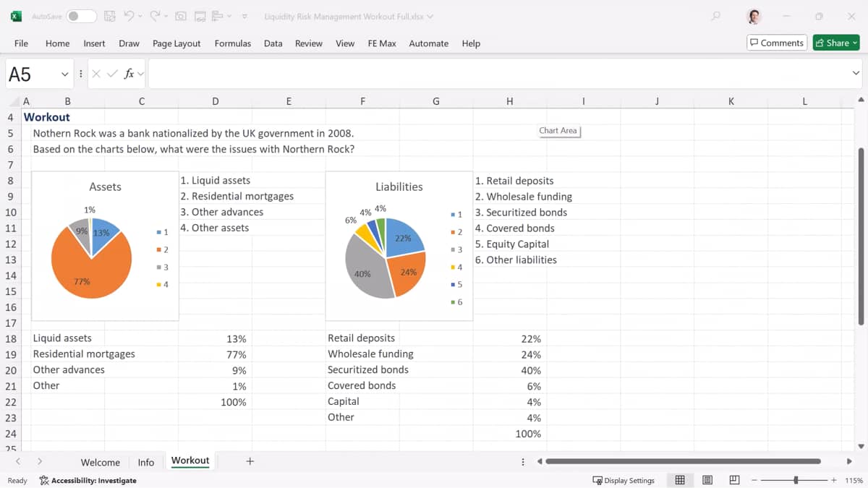The height and width of the screenshot is (488, 868).
Task: Open the Align objects dropdown arrow
Action: 229,16
